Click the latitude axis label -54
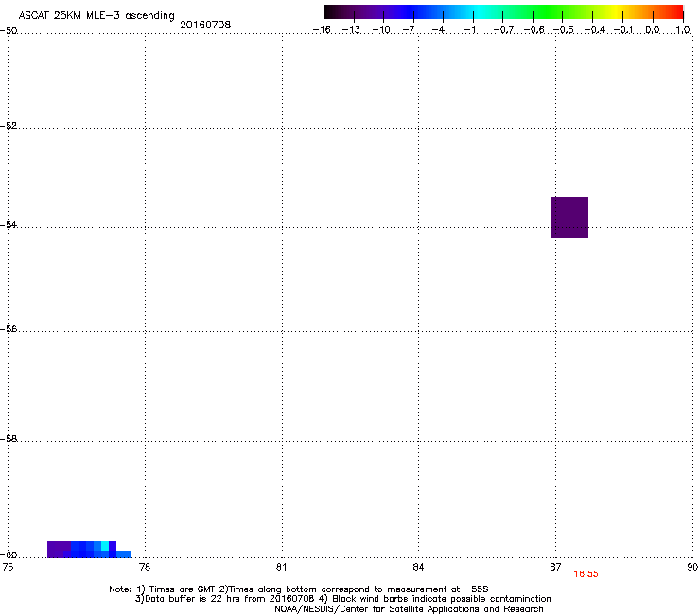 9,224
